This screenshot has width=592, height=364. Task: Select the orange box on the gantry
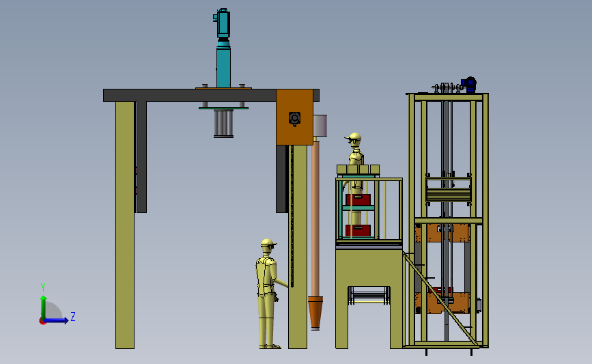tap(294, 117)
